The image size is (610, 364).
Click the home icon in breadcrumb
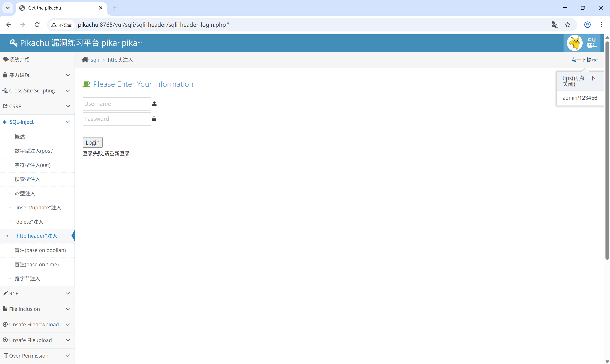point(85,60)
